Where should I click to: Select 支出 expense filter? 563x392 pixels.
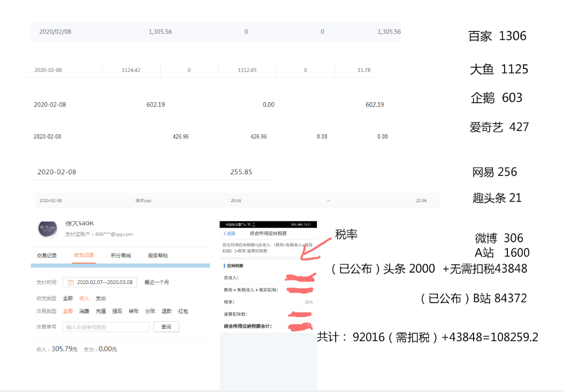point(101,298)
